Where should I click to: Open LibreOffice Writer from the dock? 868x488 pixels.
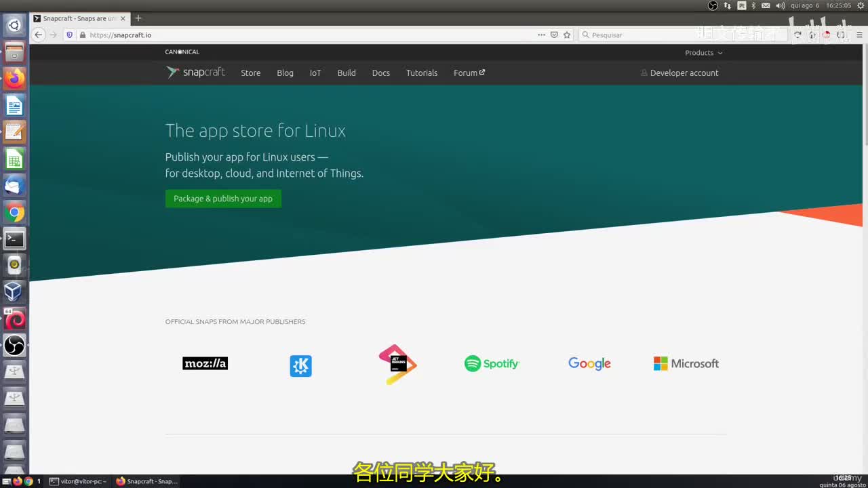(x=14, y=105)
